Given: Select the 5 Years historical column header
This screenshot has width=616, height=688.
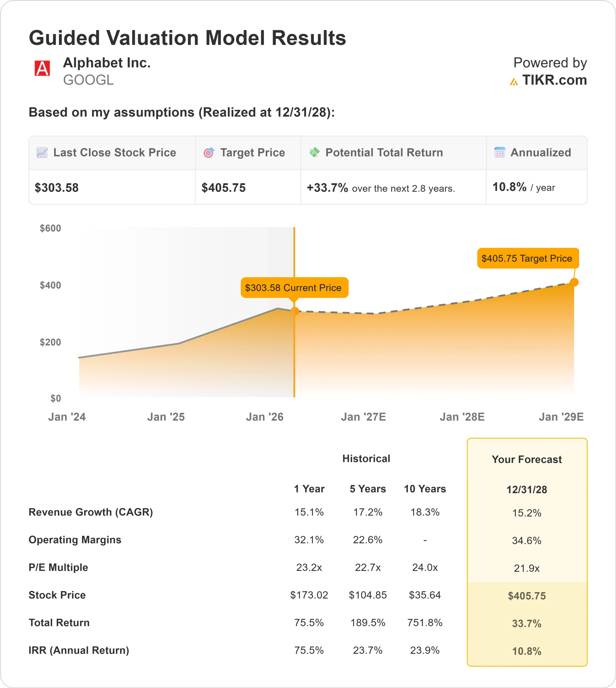Looking at the screenshot, I should (368, 489).
